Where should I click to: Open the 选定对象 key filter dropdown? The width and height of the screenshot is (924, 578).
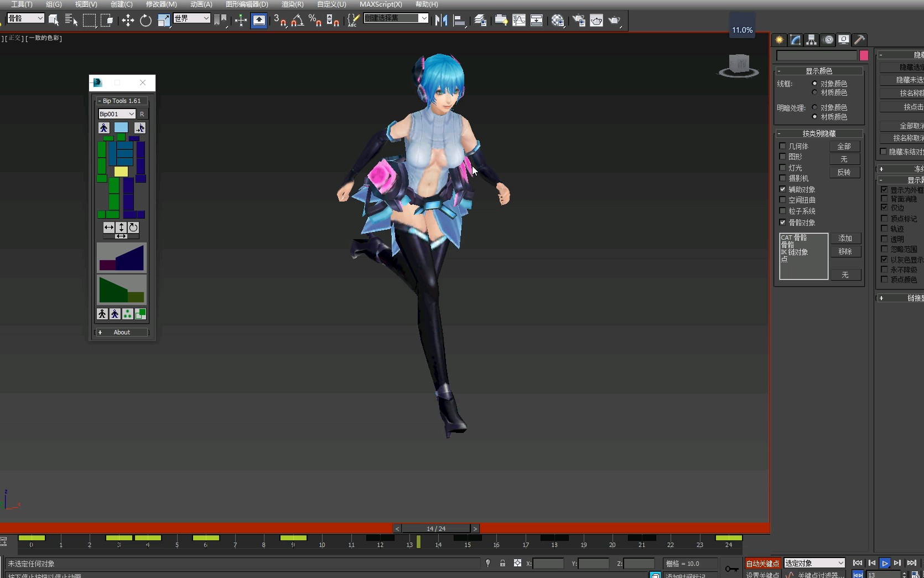click(x=814, y=563)
